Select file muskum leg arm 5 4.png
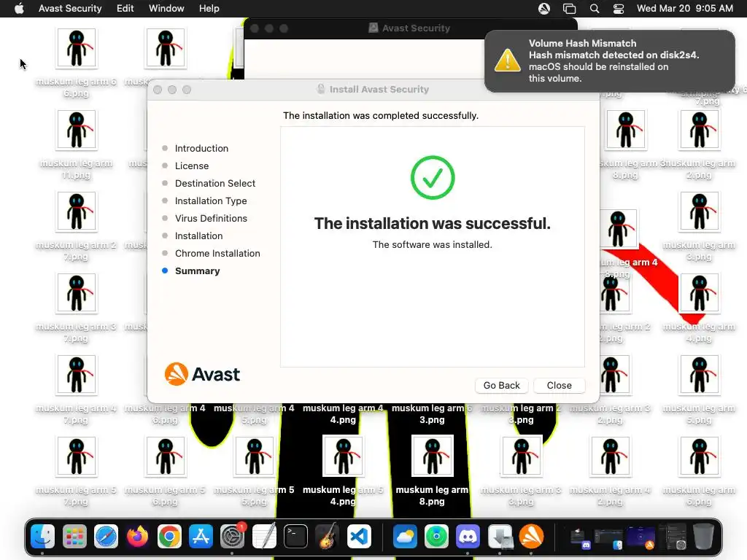 pyautogui.click(x=343, y=456)
